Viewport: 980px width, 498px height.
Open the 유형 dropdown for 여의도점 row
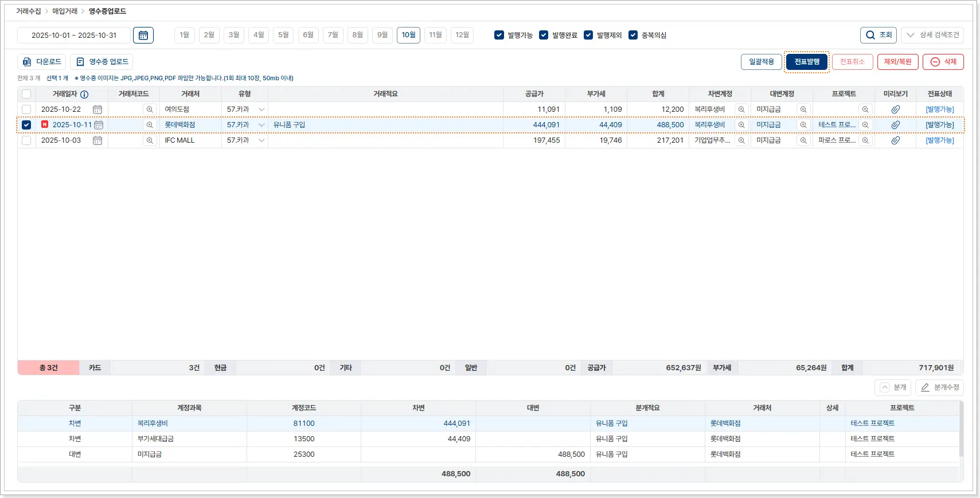261,109
